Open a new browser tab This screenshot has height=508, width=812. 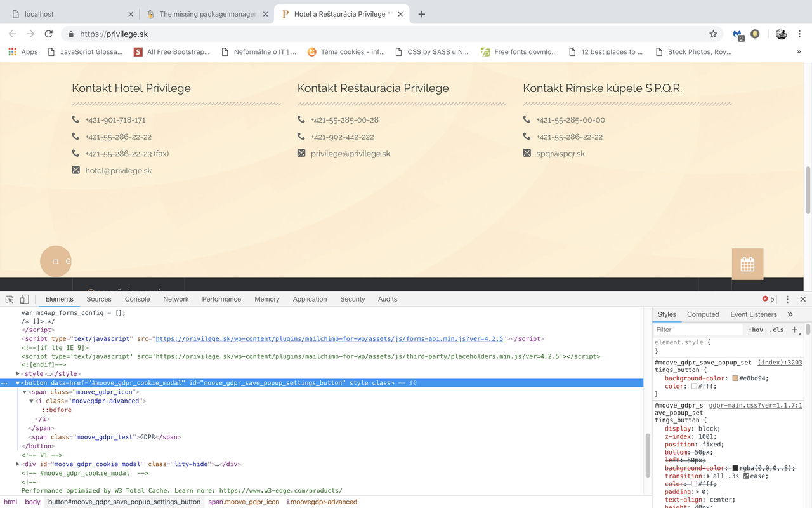click(422, 14)
